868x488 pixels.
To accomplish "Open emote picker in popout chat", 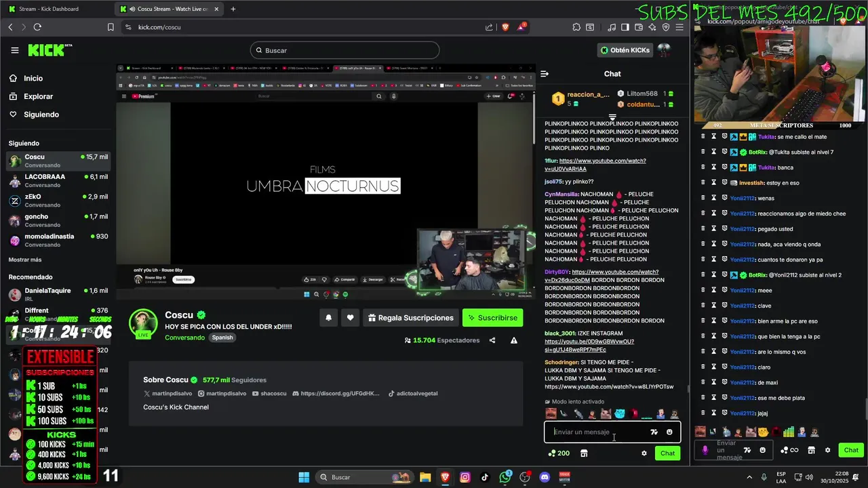I will click(x=762, y=450).
